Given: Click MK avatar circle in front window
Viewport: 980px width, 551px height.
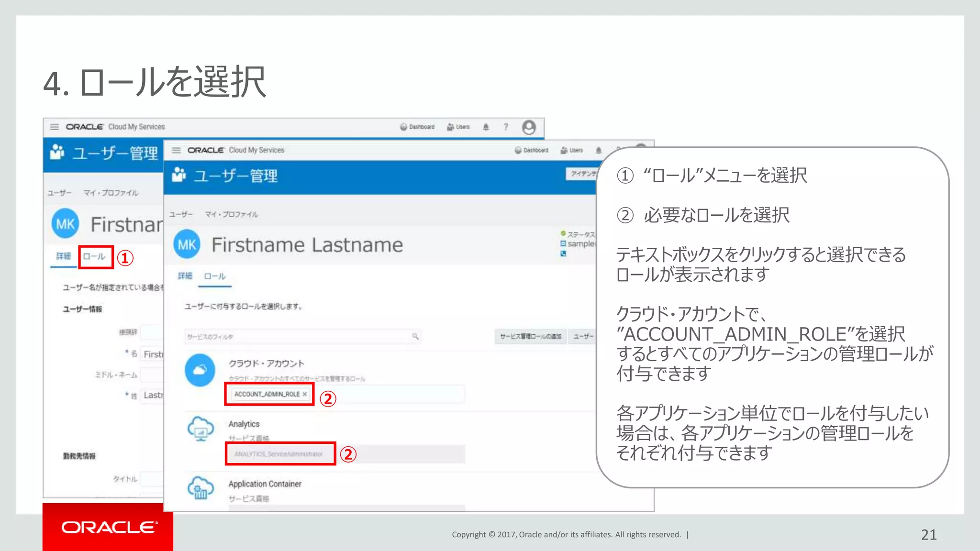Looking at the screenshot, I should [187, 244].
